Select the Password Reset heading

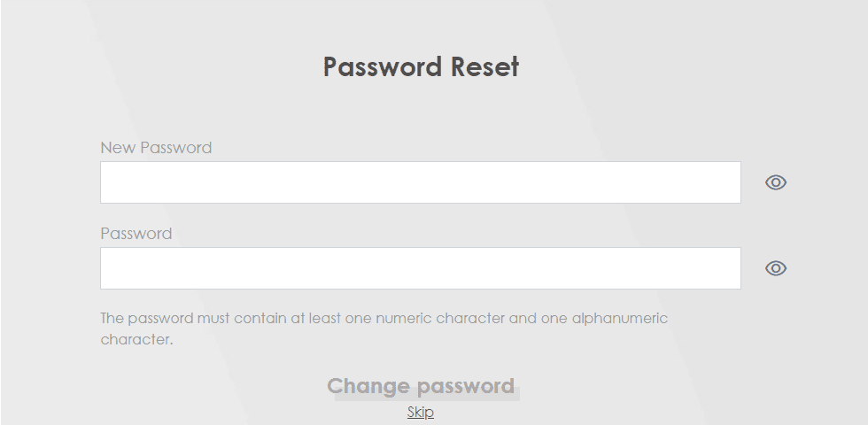421,67
